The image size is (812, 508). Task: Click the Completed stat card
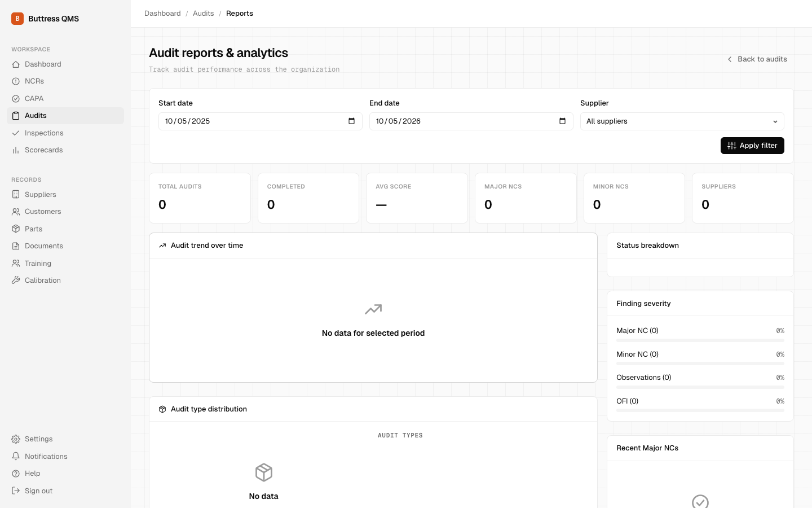(x=308, y=198)
